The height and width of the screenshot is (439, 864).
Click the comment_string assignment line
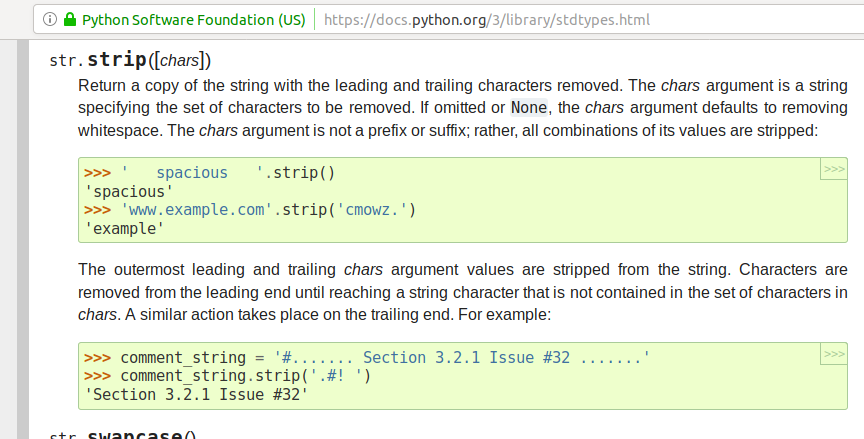(367, 357)
